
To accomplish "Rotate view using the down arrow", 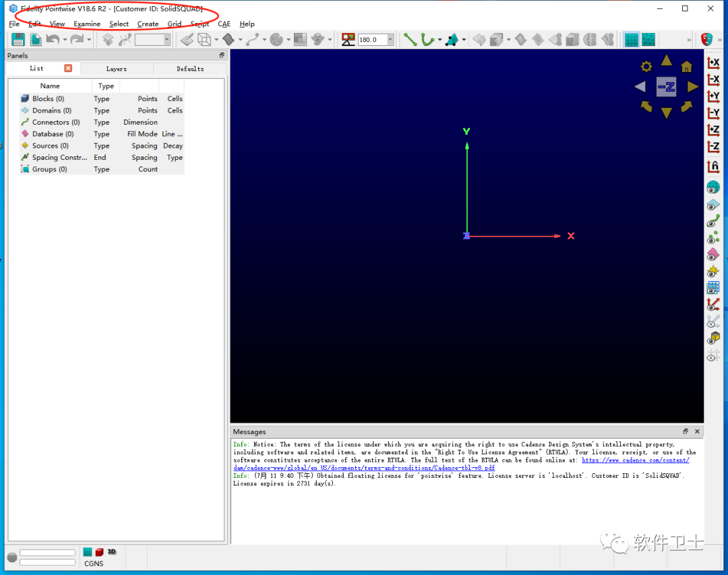I will coord(666,113).
